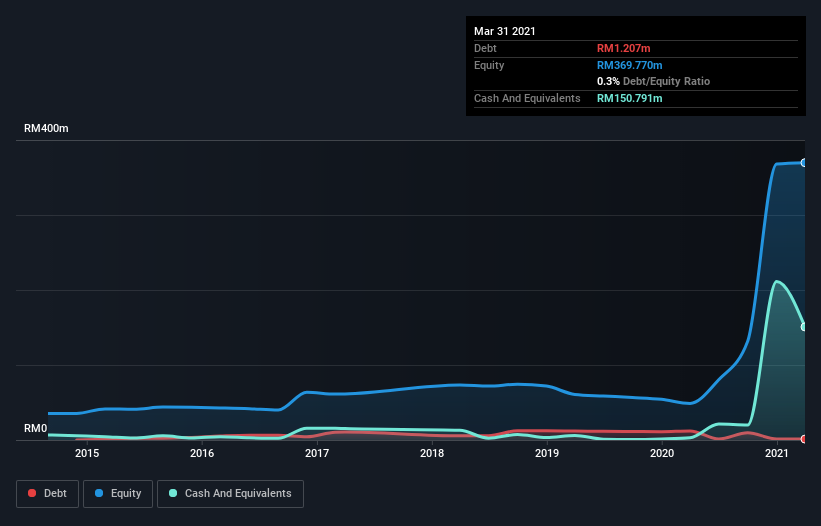Select the RM1.207m debt value in tooltip
Screen dimensions: 821x526
[x=624, y=48]
